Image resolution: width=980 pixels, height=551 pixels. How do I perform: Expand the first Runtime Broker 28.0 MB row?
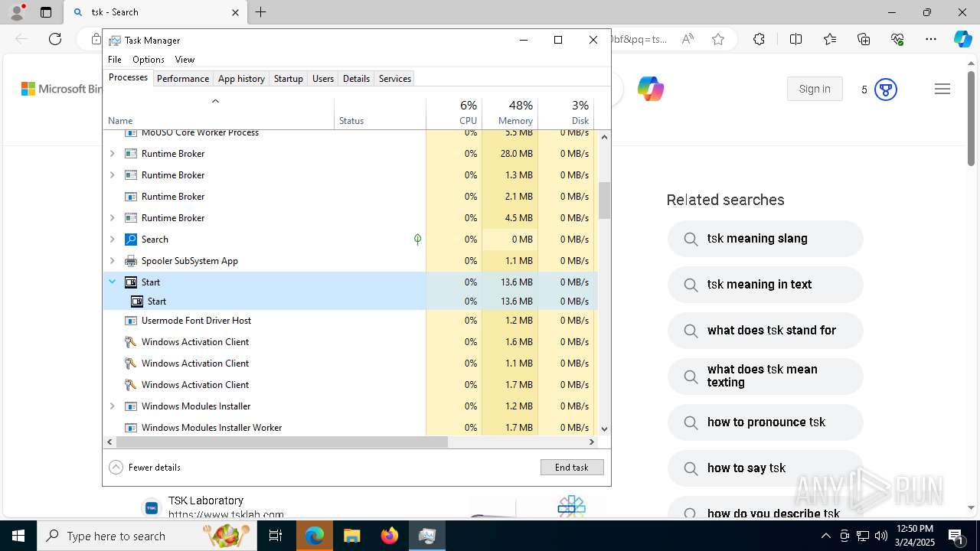coord(113,154)
